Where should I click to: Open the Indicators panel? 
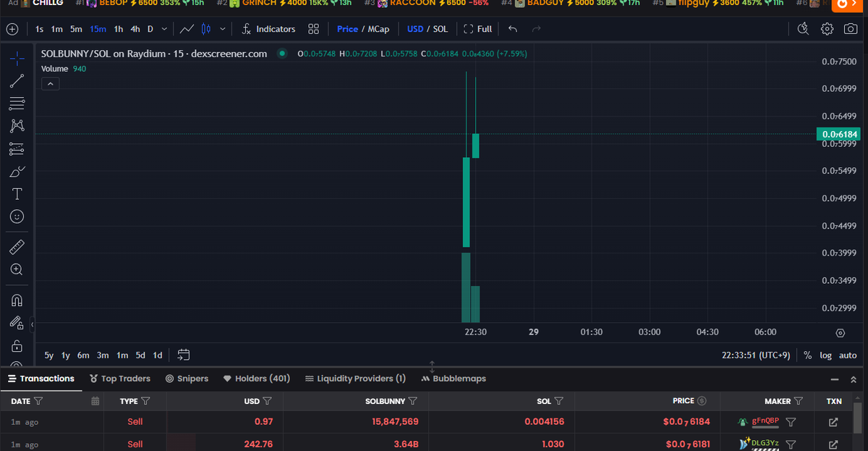click(x=268, y=29)
